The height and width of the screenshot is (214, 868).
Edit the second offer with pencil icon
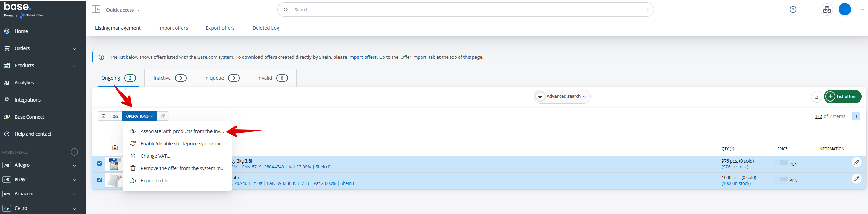856,179
